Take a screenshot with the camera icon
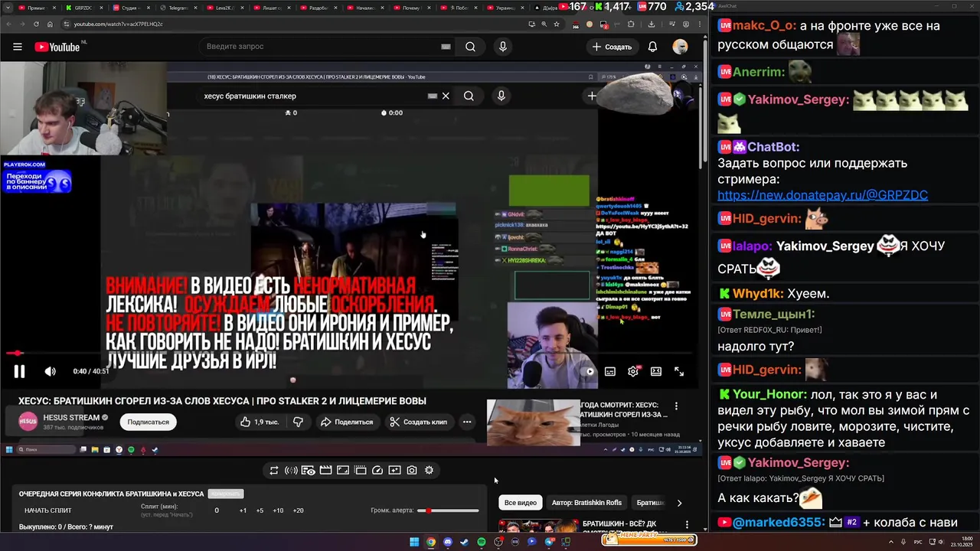980x551 pixels. (412, 471)
